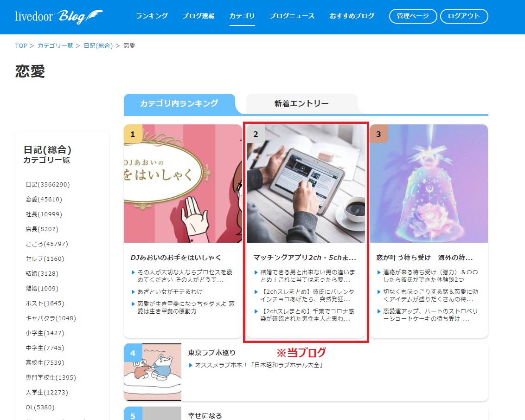This screenshot has height=420, width=525.
Task: Click the ログアウト button
Action: (x=464, y=16)
